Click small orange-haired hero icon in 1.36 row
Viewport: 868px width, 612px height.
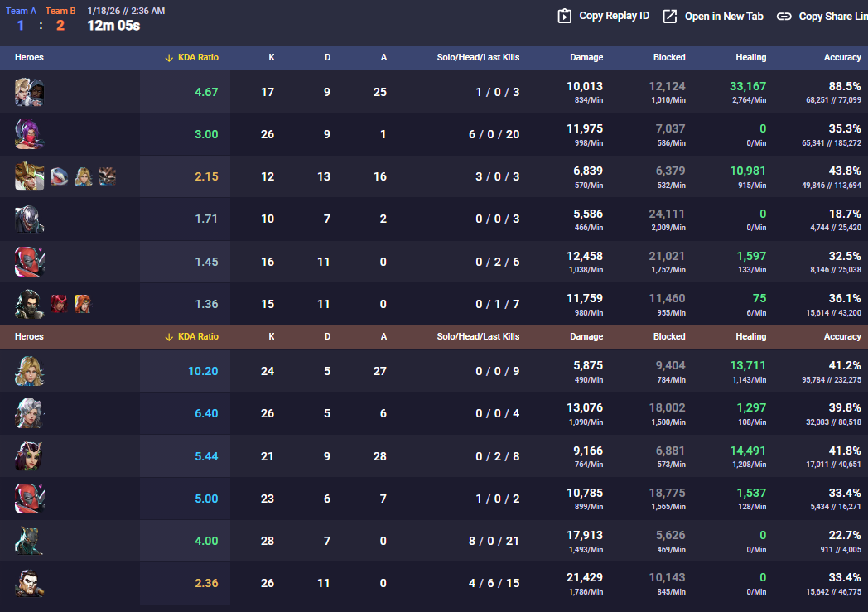pos(83,304)
